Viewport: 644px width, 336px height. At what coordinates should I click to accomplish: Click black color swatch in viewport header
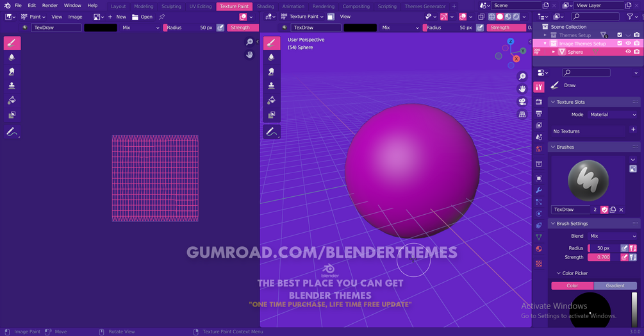click(x=359, y=28)
